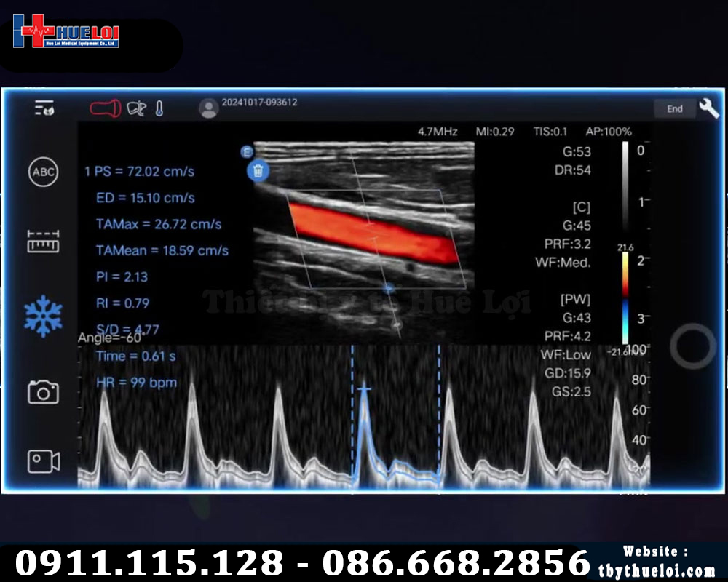Expand the small blue measurement list icon
This screenshot has height=582, width=728.
tap(247, 151)
